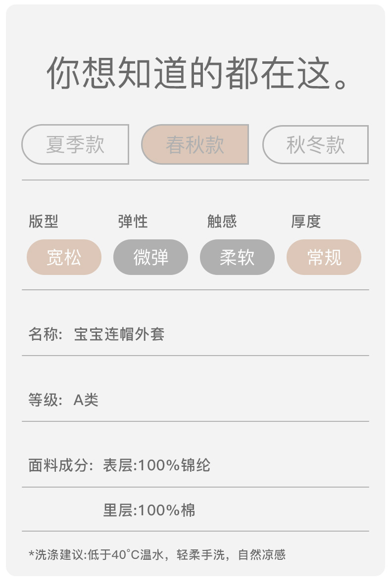
Task: Click the A类 grade value
Action: point(86,400)
